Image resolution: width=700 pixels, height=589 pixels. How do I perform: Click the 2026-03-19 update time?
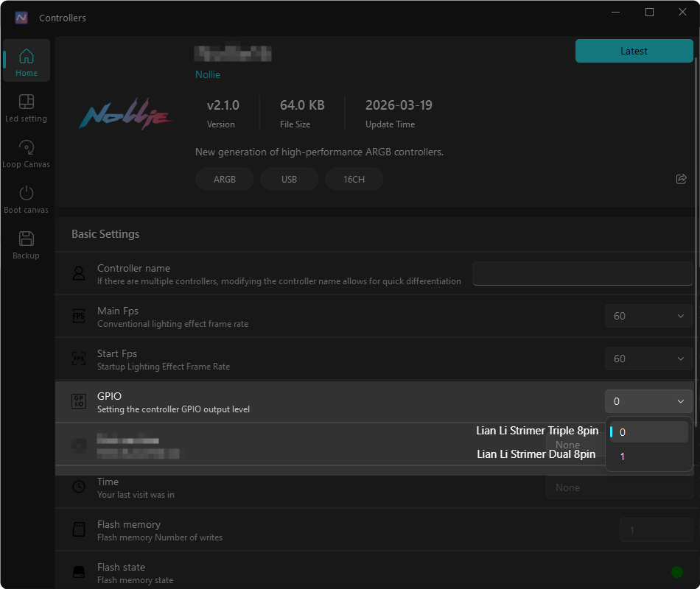399,105
